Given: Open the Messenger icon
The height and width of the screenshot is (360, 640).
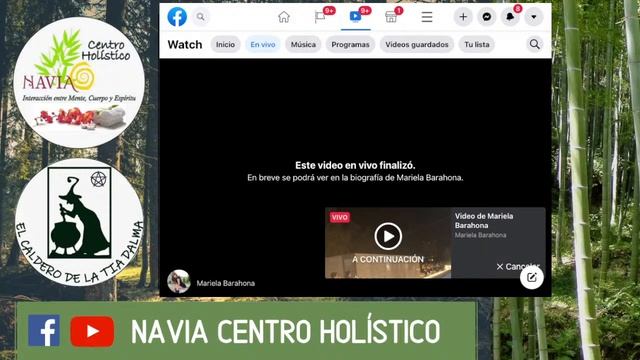Looking at the screenshot, I should click(487, 17).
